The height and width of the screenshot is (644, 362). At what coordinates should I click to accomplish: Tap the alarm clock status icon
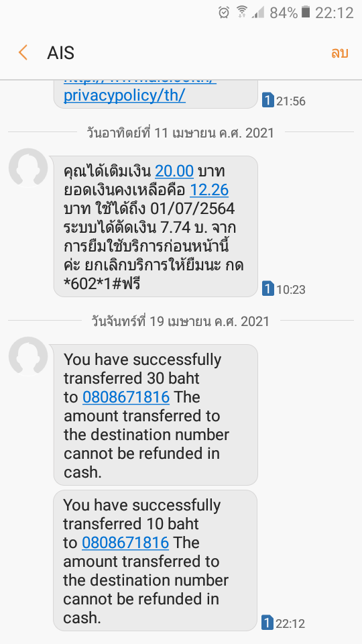click(224, 13)
